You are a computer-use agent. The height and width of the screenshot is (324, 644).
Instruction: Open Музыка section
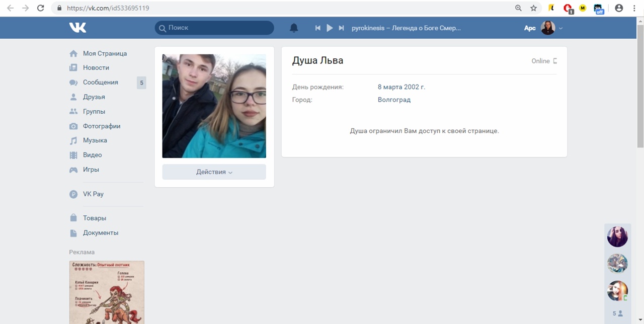coord(95,140)
